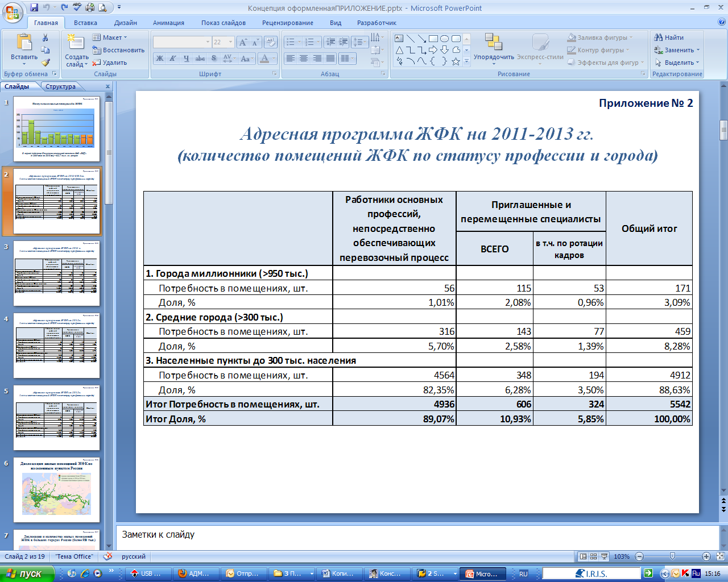Open the Показ слайдов ribbon tab
The width and height of the screenshot is (728, 582).
pyautogui.click(x=224, y=23)
